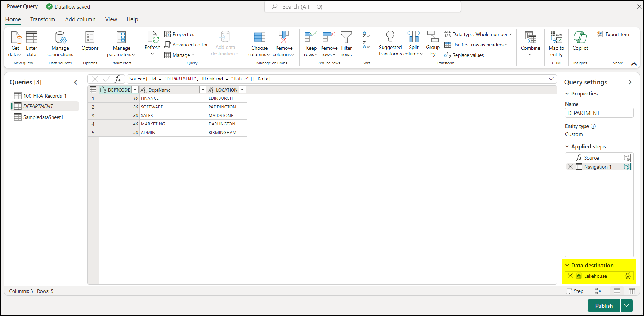Expand the formula bar
This screenshot has height=316, width=644.
[551, 79]
